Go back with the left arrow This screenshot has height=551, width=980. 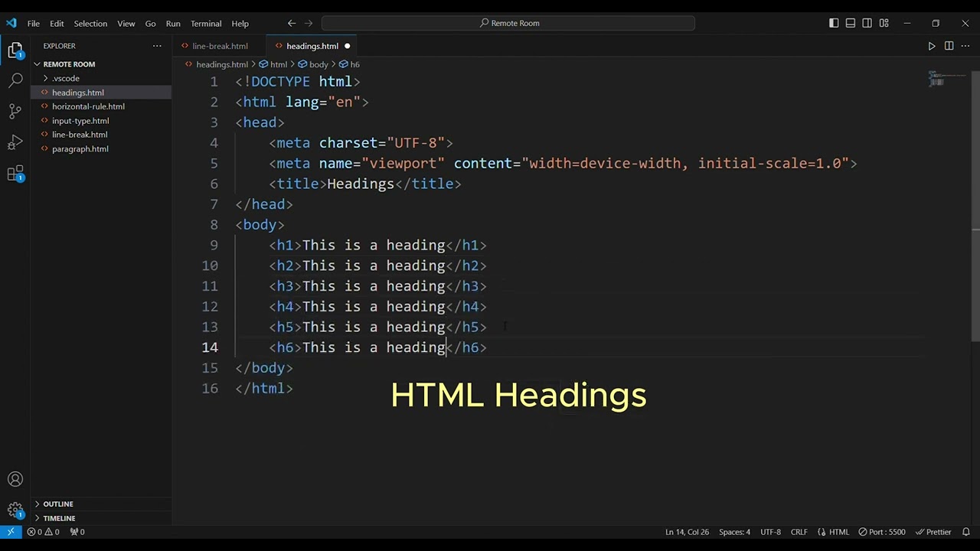(292, 23)
